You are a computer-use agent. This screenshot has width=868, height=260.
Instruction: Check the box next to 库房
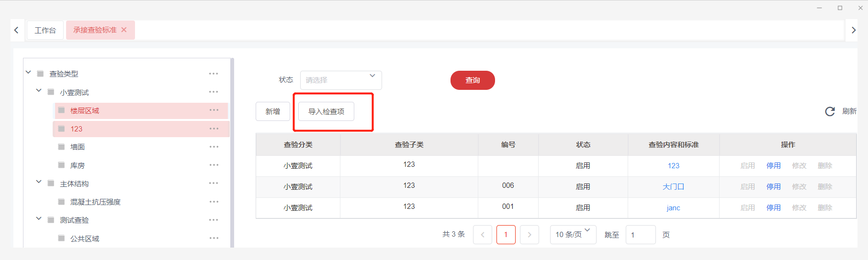coord(61,165)
